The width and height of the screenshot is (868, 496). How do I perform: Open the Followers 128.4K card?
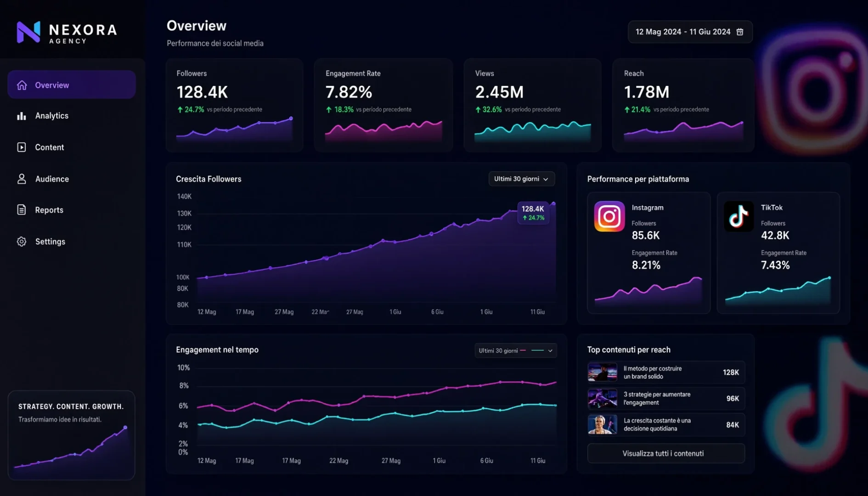234,105
